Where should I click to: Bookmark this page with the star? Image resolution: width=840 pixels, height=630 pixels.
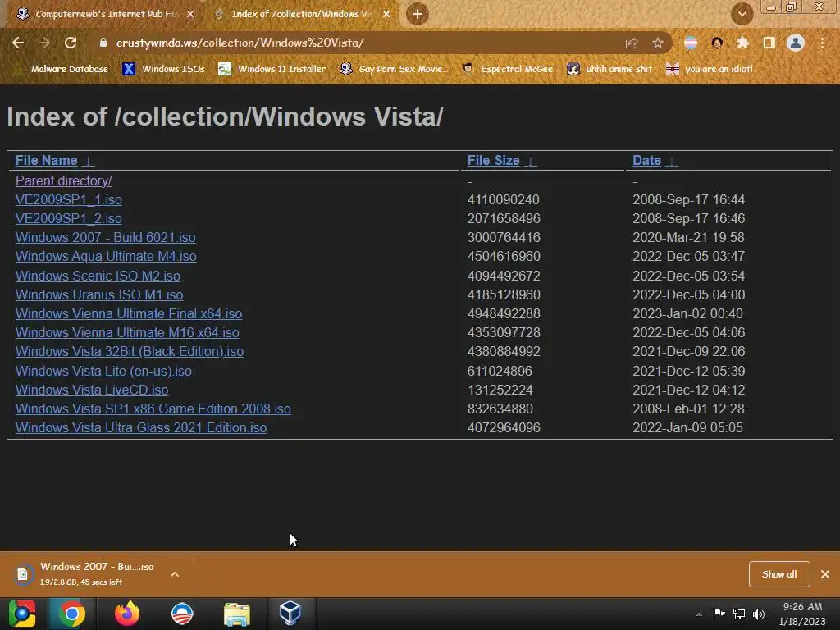pos(658,43)
